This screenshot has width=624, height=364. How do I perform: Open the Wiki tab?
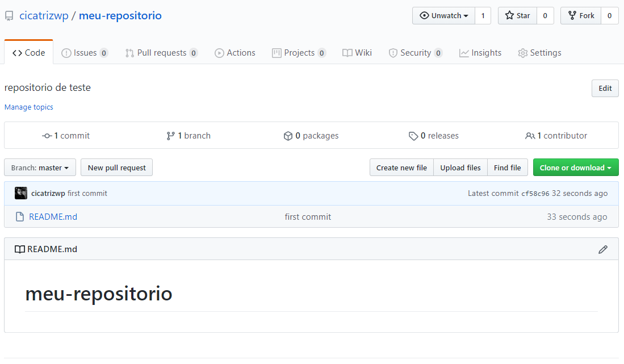357,53
